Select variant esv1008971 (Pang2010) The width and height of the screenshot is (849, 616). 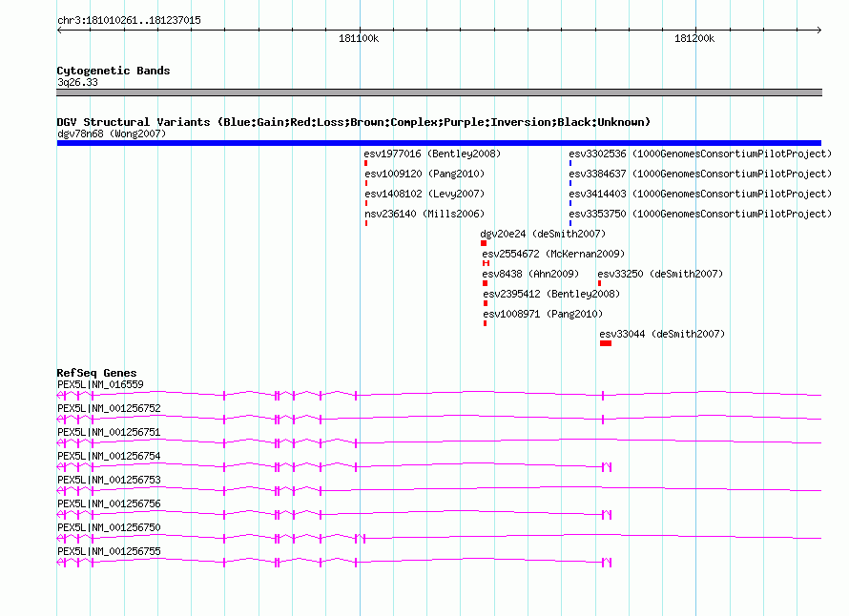click(543, 314)
